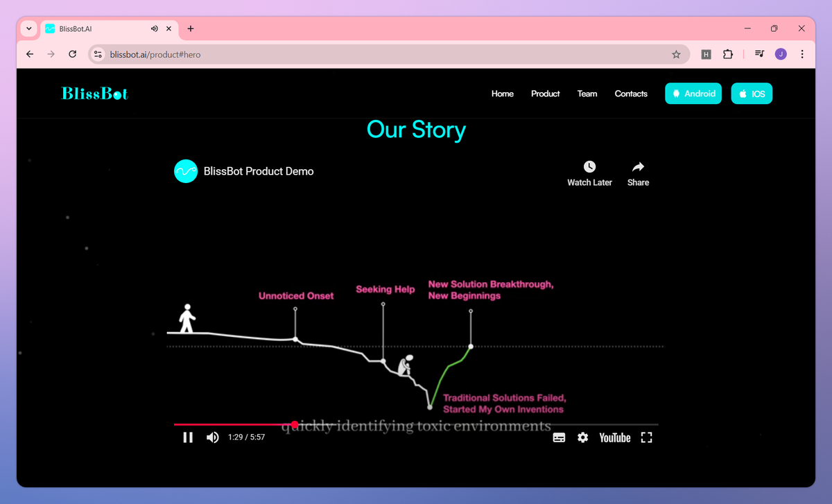Go to Home in navigation

(x=503, y=94)
